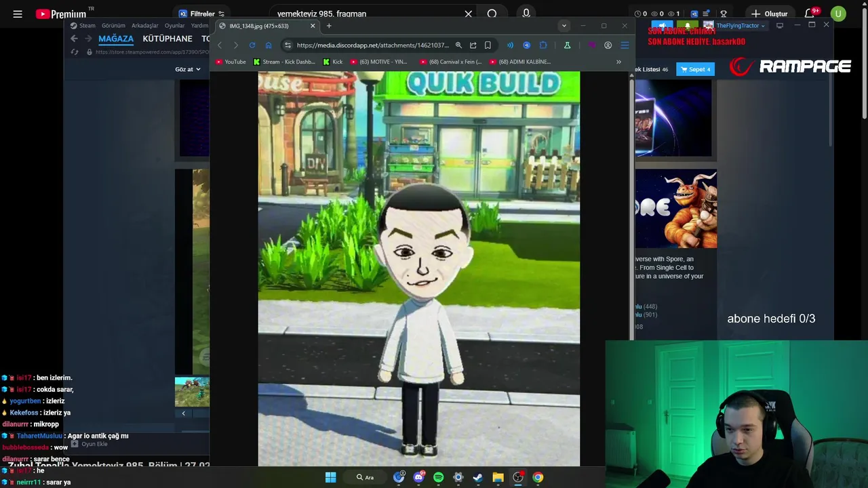The image size is (868, 488).
Task: Open the Oyunlar menu in Steam
Action: click(174, 26)
